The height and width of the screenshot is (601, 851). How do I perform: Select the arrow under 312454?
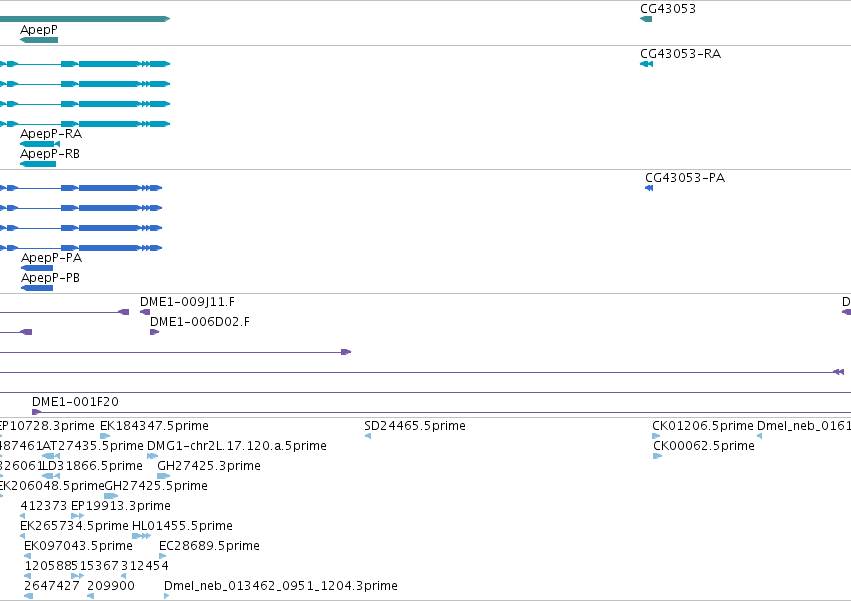point(124,576)
